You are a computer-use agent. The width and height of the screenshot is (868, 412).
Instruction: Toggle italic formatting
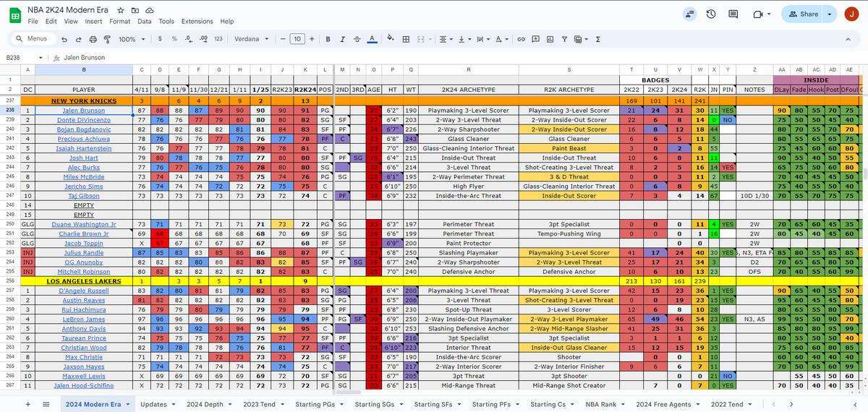(342, 39)
